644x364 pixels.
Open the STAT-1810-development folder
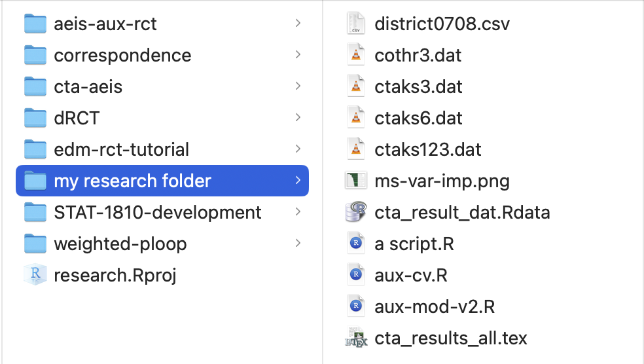(158, 212)
